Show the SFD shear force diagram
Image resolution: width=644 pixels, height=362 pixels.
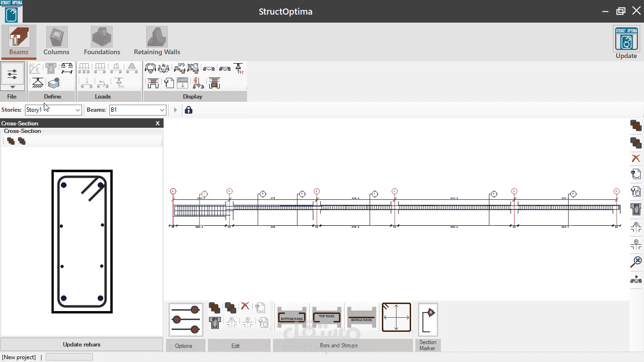[x=180, y=68]
